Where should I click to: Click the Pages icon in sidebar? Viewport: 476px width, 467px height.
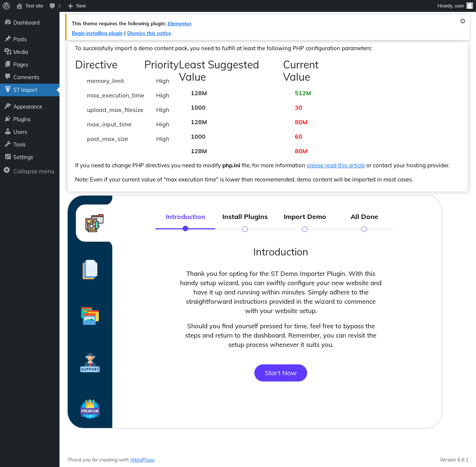[8, 64]
